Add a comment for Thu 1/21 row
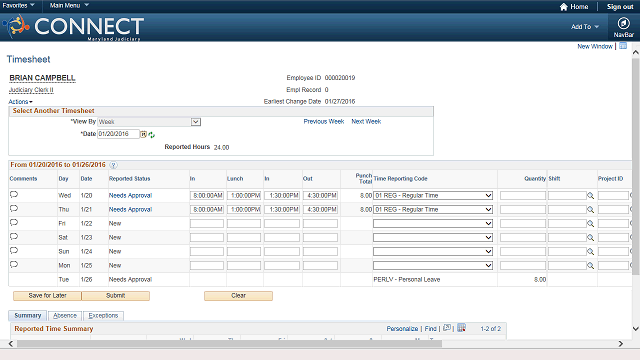Image resolution: width=640 pixels, height=360 pixels. [14, 209]
